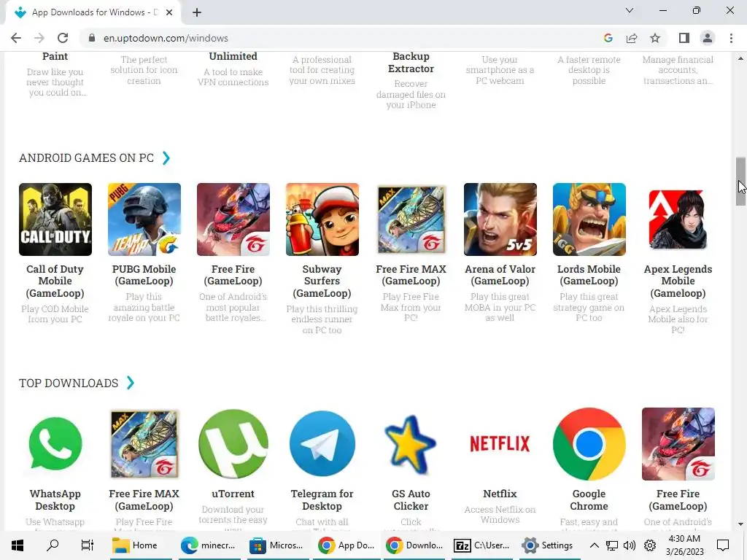
Task: Open GS Auto Clicker title link
Action: 411,500
